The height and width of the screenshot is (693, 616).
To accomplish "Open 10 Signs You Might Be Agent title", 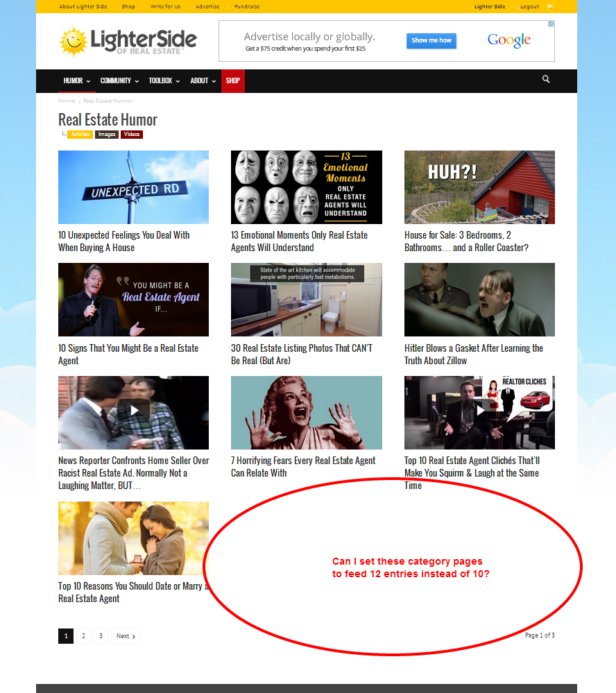I will [128, 354].
